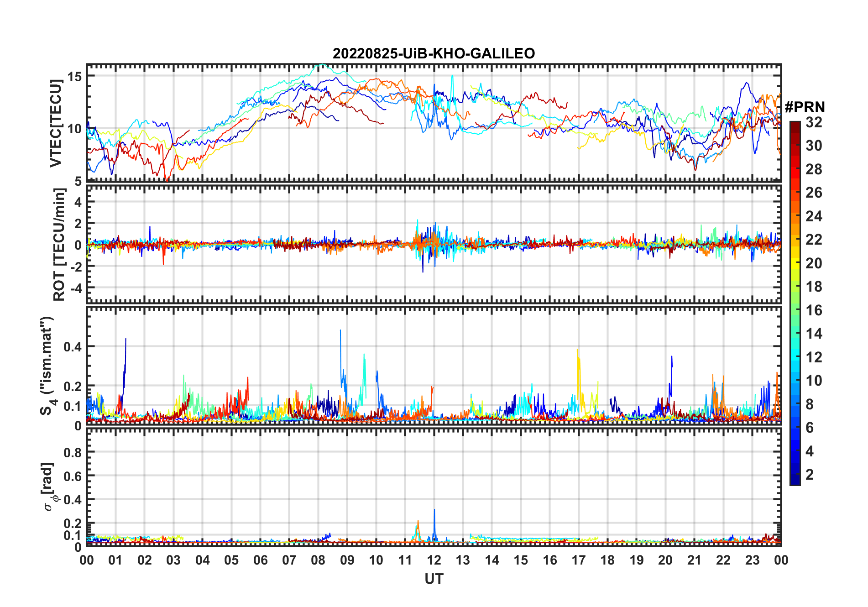
Task: Select the x-axis tick label 12
Action: tap(434, 560)
